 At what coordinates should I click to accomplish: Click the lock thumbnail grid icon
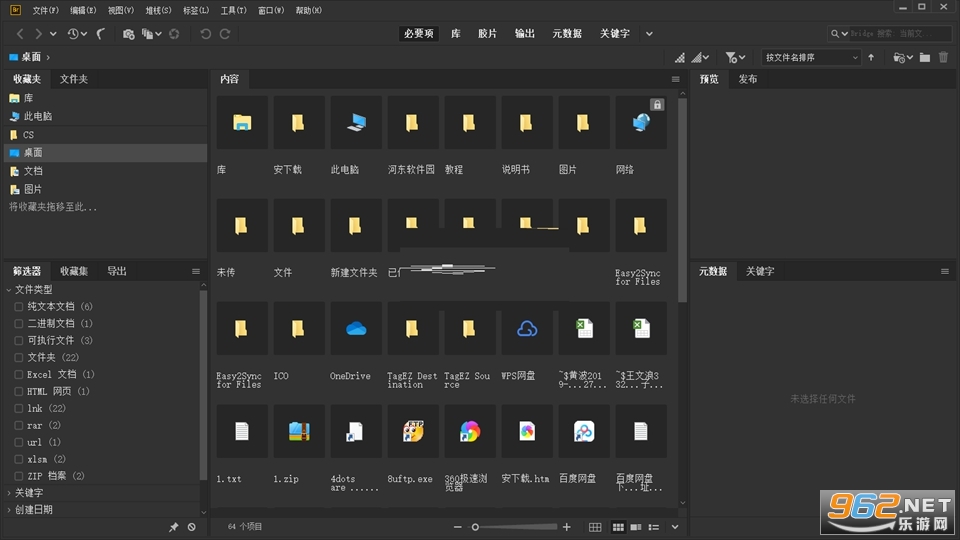[x=594, y=527]
